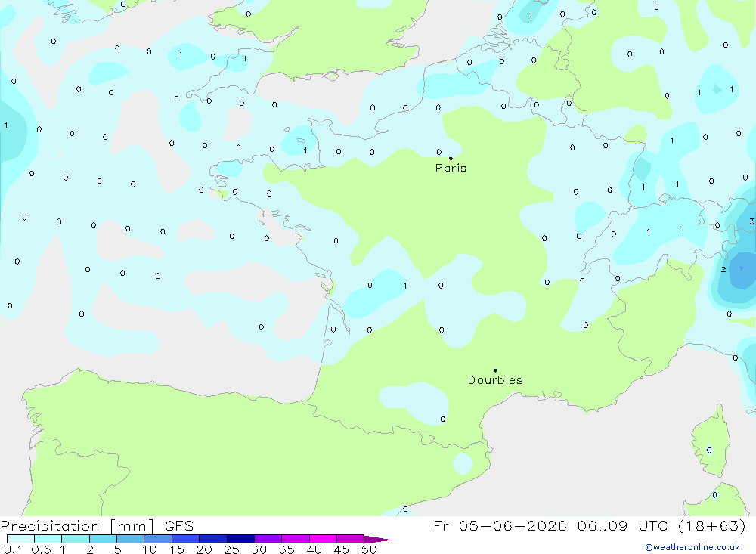Image resolution: width=756 pixels, height=554 pixels.
Task: Select the 0.5–1 mm legend color box
Action: click(48, 539)
